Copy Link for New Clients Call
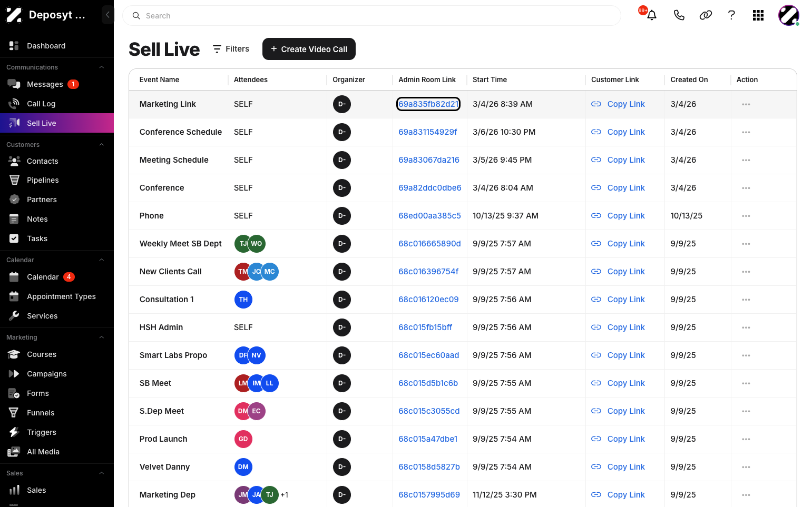 coord(618,272)
